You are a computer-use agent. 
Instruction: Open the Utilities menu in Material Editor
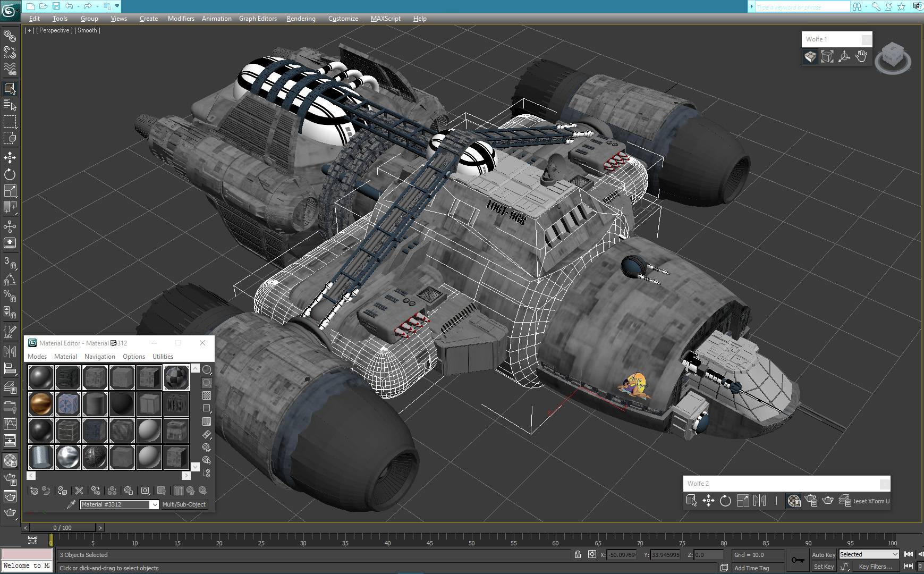[x=163, y=357]
